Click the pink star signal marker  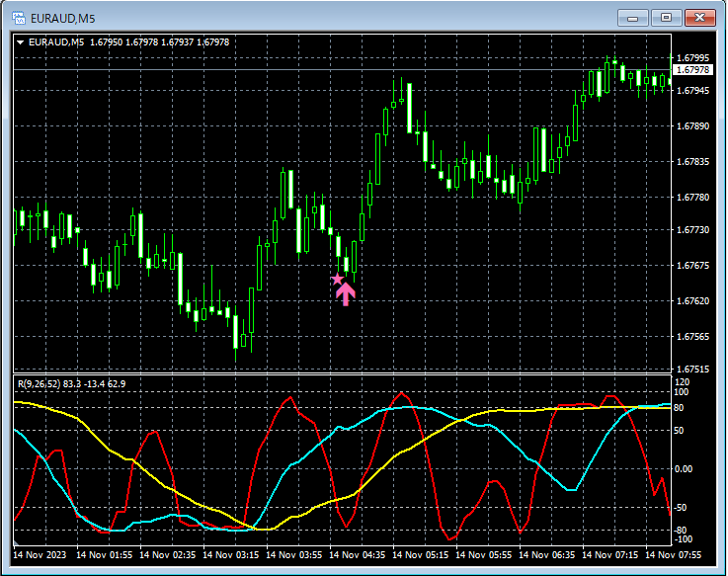click(337, 279)
